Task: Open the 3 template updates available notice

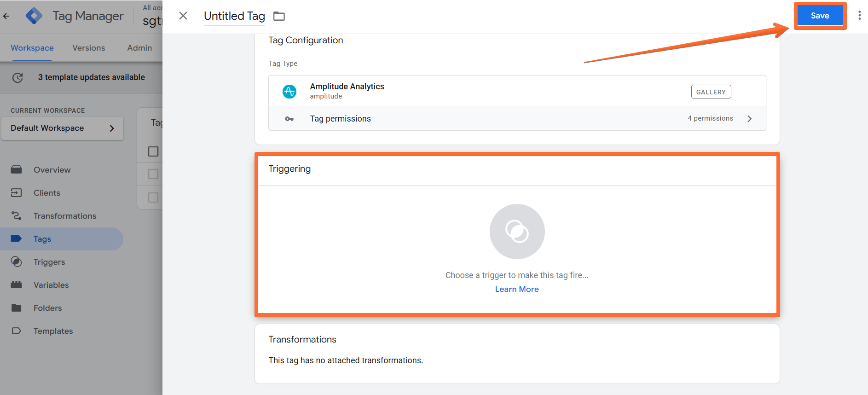Action: [x=92, y=77]
